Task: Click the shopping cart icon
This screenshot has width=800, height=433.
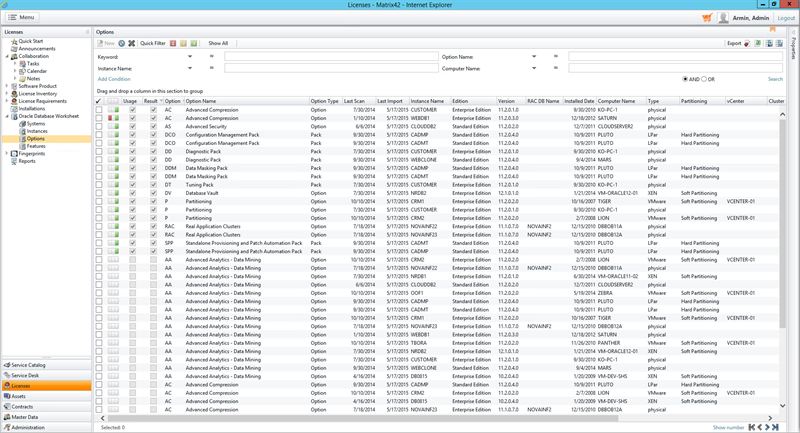Action: (x=707, y=17)
